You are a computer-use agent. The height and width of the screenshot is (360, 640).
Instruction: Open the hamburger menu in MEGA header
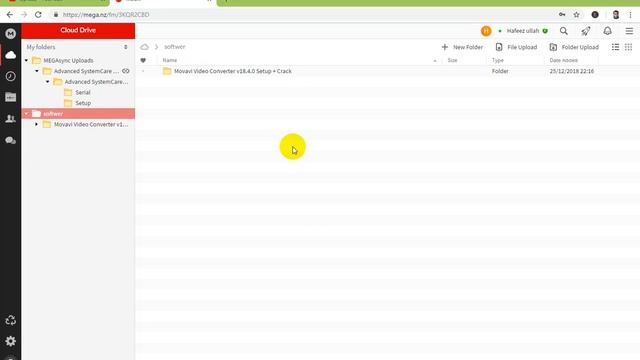[x=629, y=31]
